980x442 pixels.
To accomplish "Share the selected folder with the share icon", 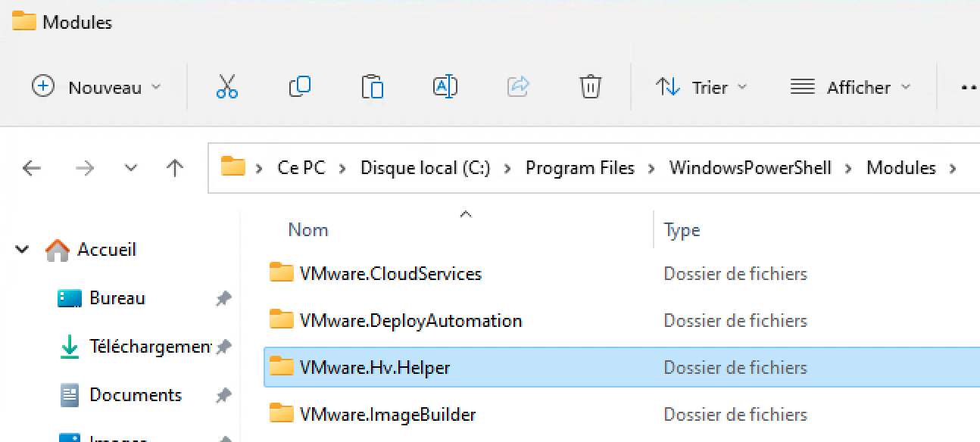I will coord(518,86).
